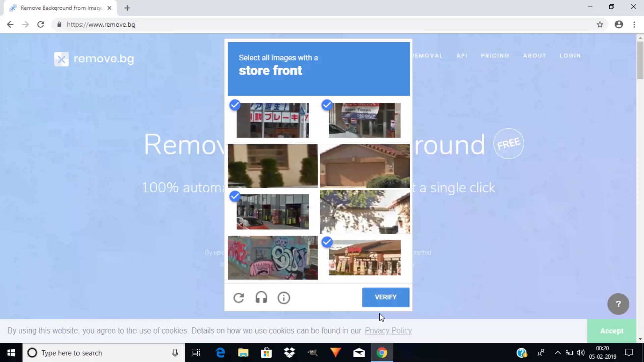This screenshot has height=362, width=644.
Task: Click the Privacy Policy link
Action: 388,330
